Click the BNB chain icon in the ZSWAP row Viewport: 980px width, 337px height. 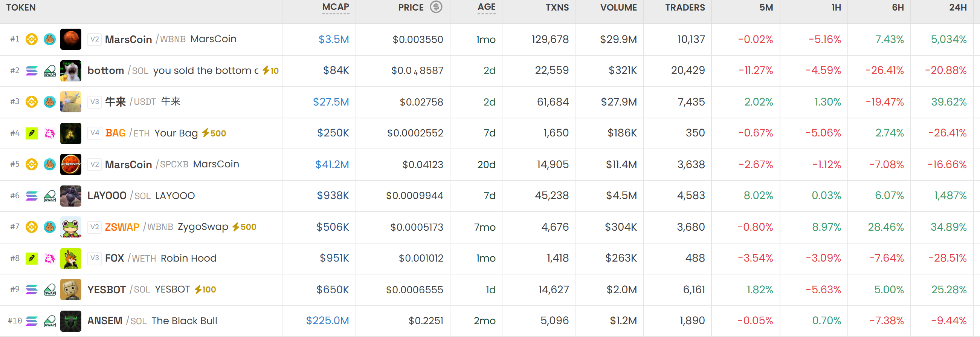[x=32, y=227]
